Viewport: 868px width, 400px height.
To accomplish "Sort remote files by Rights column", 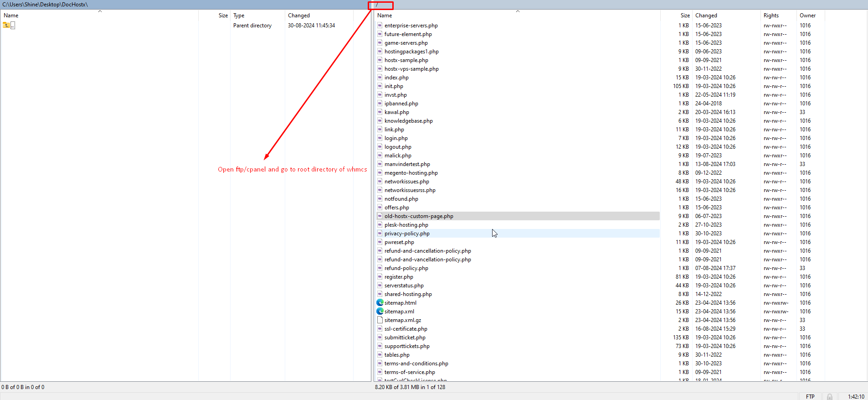I will 771,16.
